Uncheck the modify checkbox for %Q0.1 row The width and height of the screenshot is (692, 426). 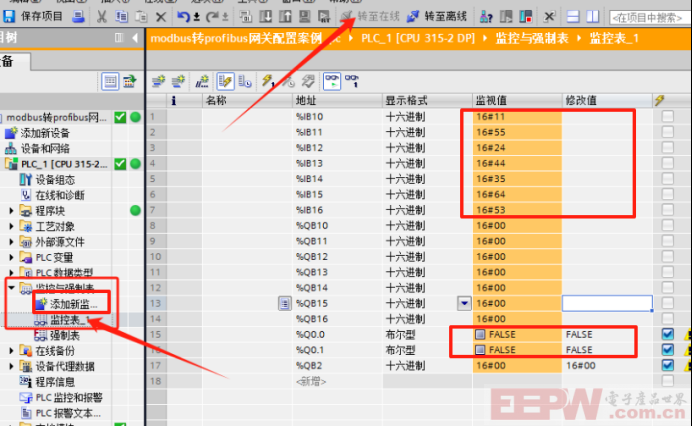pos(668,350)
